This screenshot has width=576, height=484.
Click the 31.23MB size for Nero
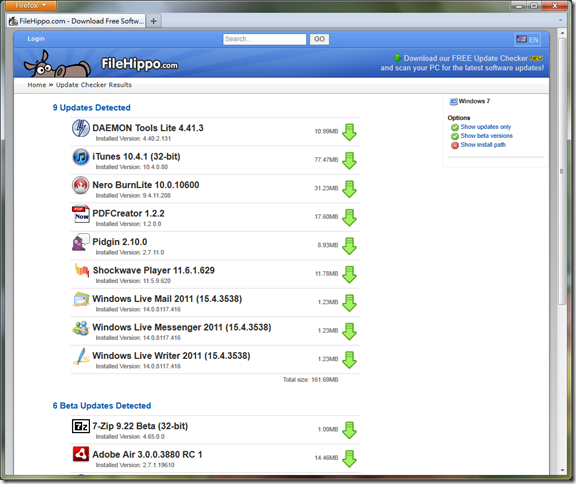(x=326, y=188)
